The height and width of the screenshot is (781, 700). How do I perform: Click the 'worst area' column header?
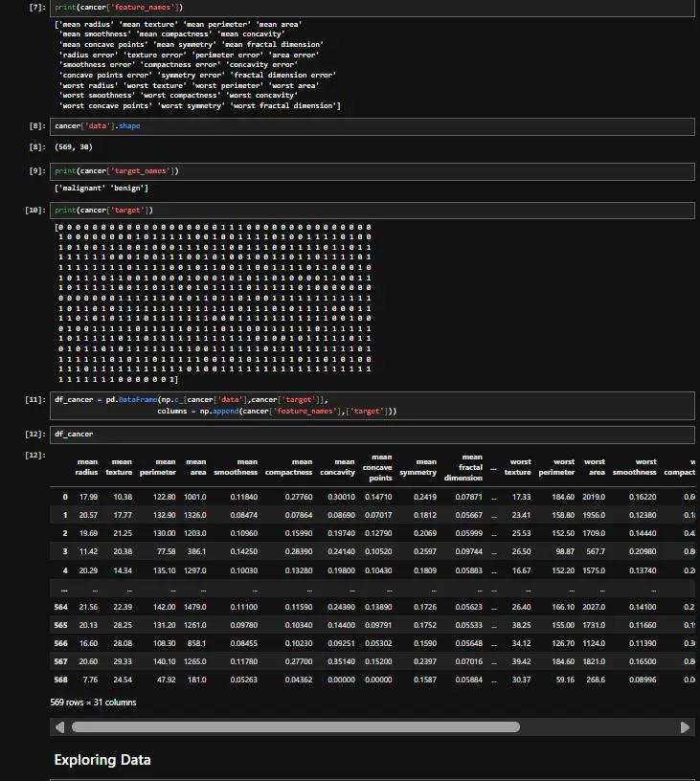pos(595,467)
